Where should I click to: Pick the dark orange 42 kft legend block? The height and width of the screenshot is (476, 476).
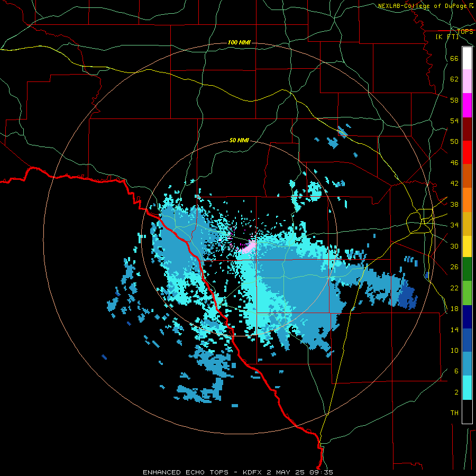467,176
